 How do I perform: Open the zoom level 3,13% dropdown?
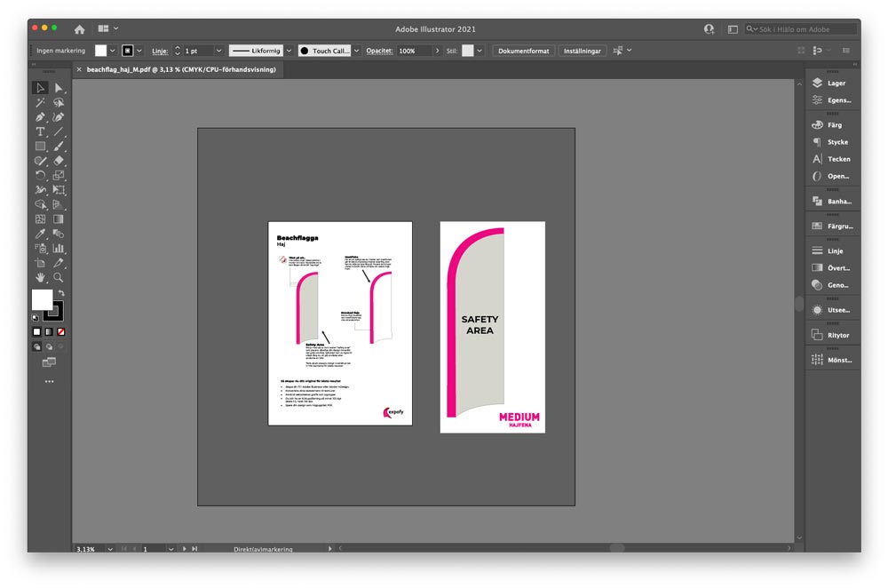click(110, 550)
